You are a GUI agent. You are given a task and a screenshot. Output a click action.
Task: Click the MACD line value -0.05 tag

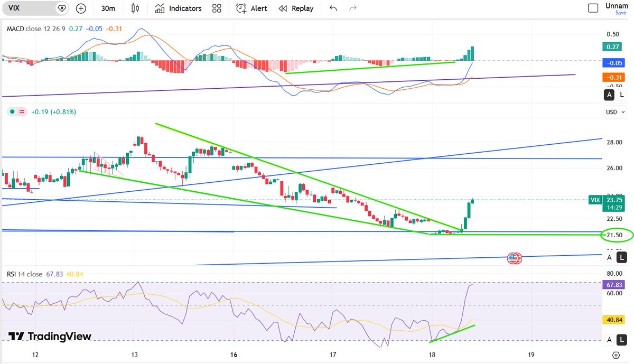coord(614,62)
